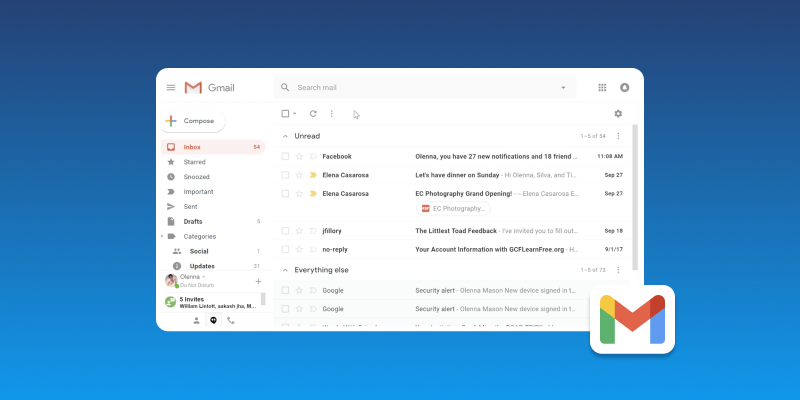Star the first Google Security alert email
Viewport: 800px width, 400px height.
coord(299,291)
